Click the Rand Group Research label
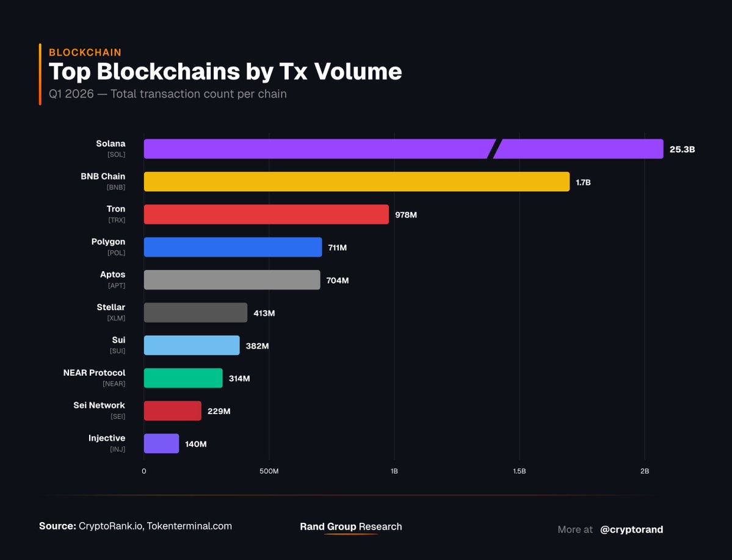Image resolution: width=732 pixels, height=560 pixels. point(351,526)
